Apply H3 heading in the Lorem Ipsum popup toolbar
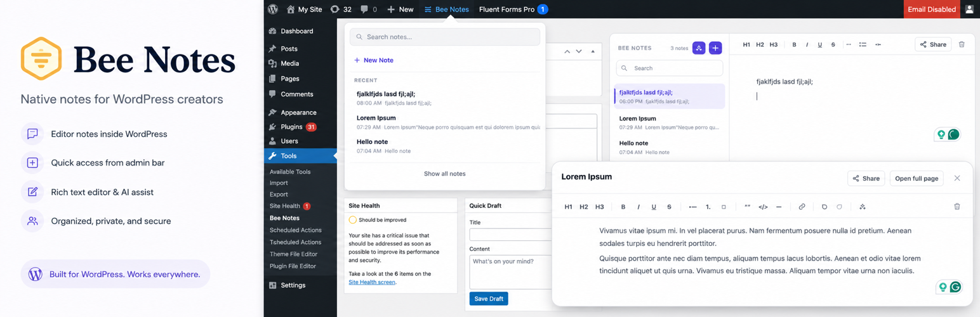 600,207
